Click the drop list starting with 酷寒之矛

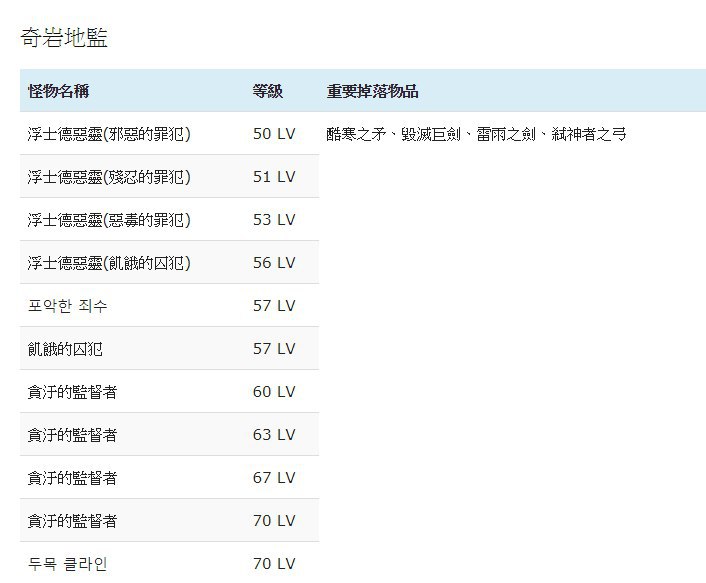point(476,134)
